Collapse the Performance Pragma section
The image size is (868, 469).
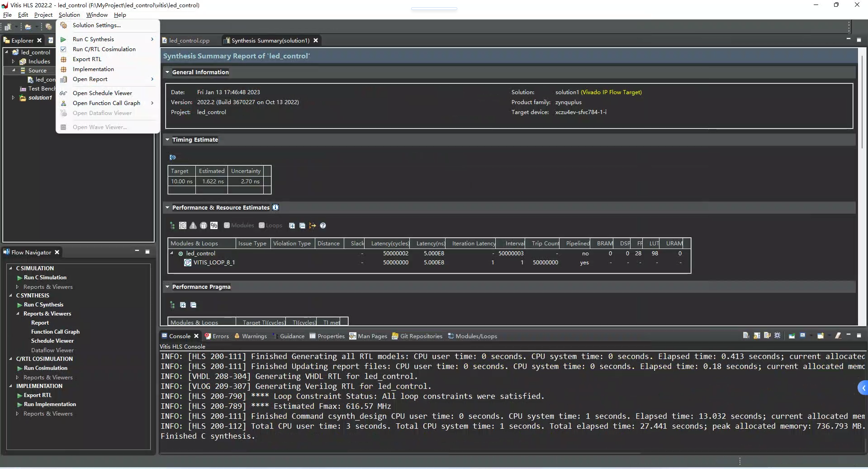coord(167,287)
